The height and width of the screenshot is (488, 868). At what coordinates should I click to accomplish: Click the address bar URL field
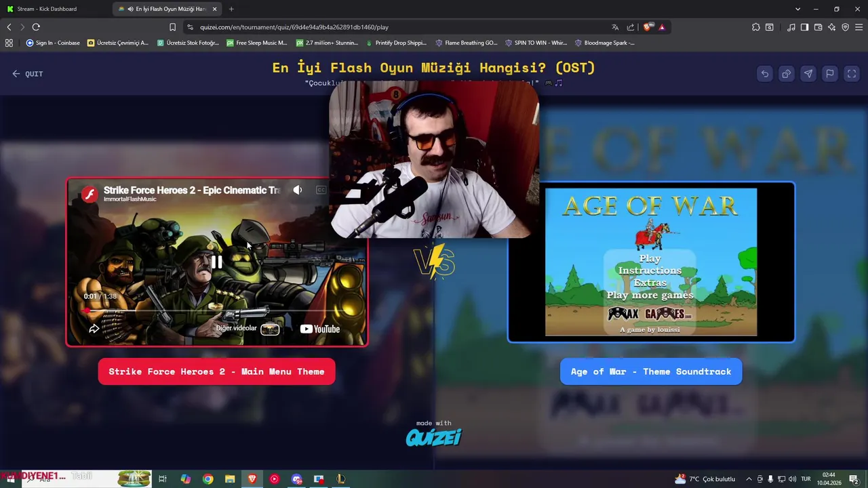(x=400, y=27)
